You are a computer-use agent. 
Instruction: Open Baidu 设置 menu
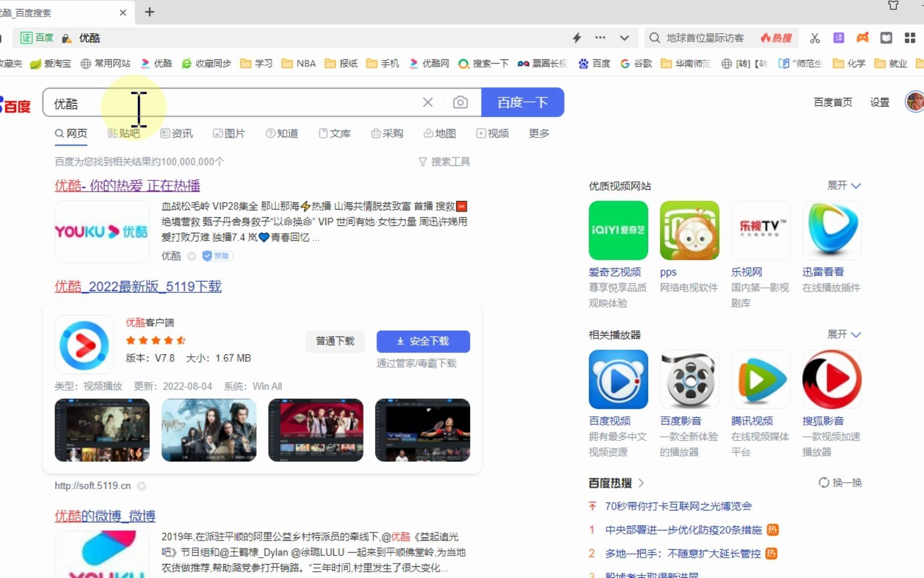coord(880,102)
